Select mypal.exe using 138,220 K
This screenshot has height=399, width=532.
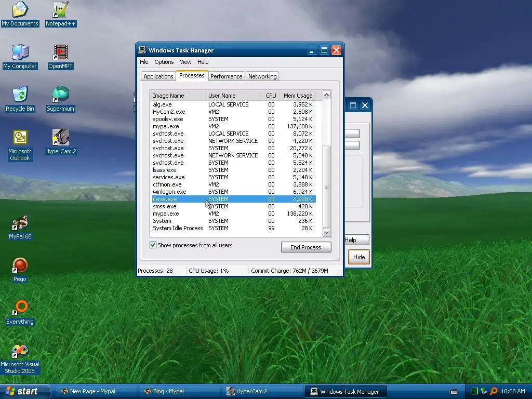[x=234, y=214]
